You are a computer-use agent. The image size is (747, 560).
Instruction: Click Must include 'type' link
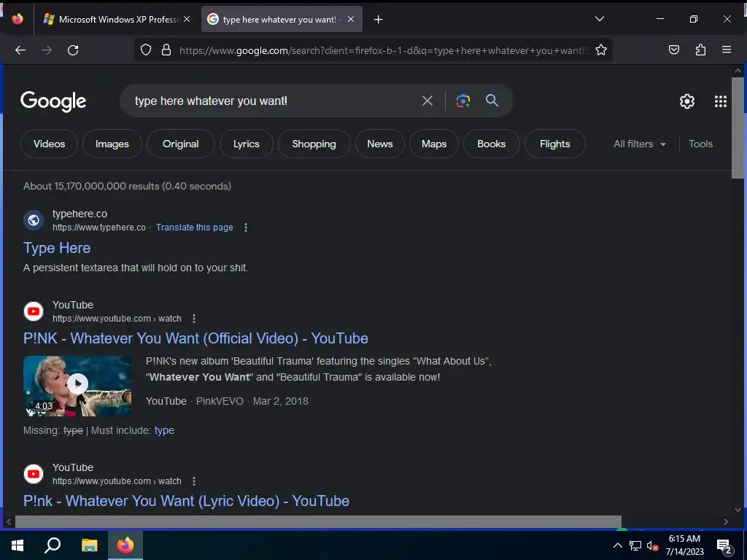coord(164,430)
